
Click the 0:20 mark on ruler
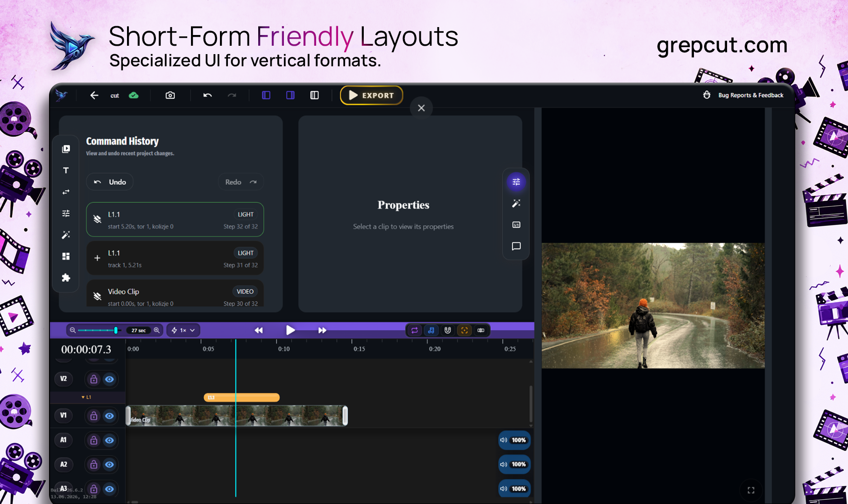click(x=435, y=349)
